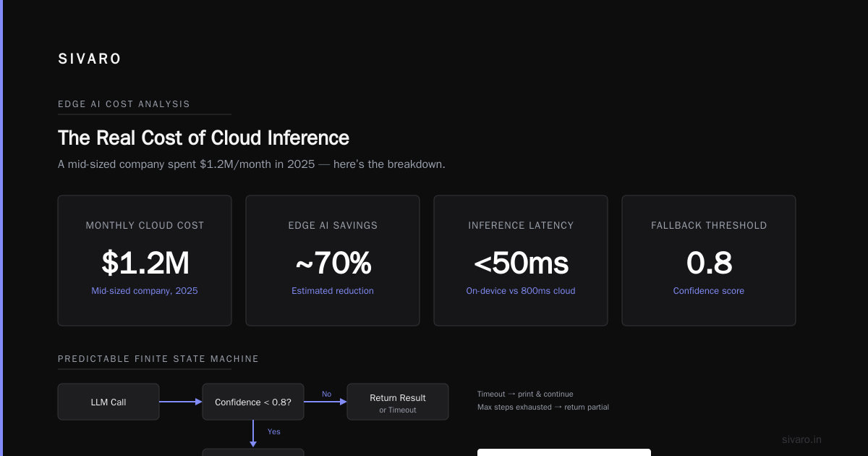Image resolution: width=868 pixels, height=456 pixels.
Task: Click the white box at bottom
Action: tap(564, 452)
